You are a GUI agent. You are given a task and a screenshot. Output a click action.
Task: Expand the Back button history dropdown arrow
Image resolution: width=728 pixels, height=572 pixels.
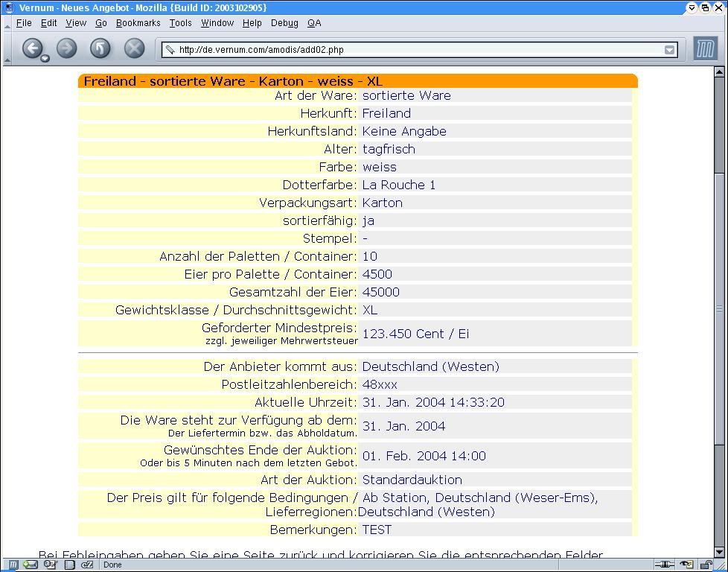click(x=45, y=59)
